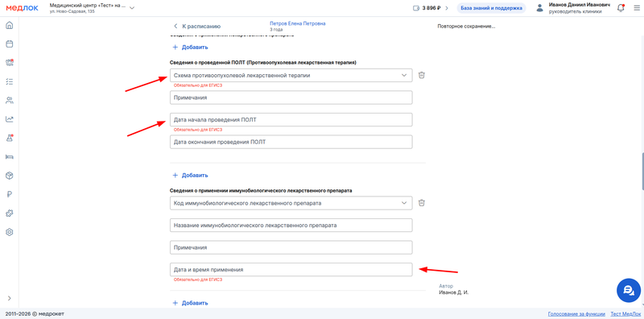Go back via К расписанию
644x319 pixels.
coord(197,26)
